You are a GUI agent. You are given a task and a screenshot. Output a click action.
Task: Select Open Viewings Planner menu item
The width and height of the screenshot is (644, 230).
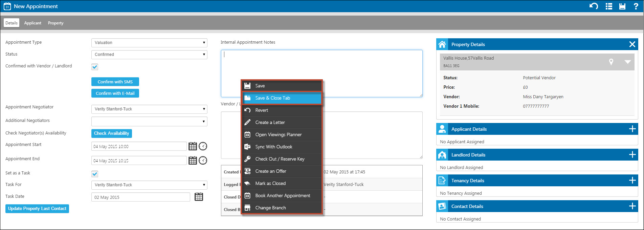pyautogui.click(x=282, y=134)
